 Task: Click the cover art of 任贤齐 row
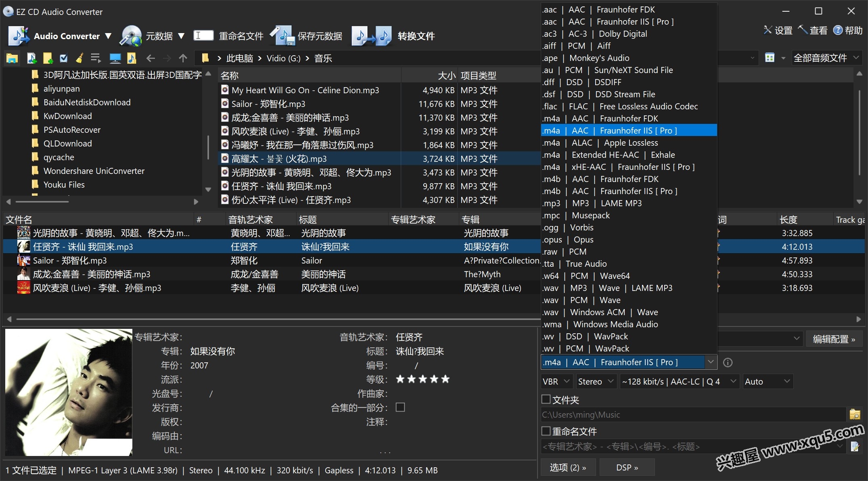23,247
